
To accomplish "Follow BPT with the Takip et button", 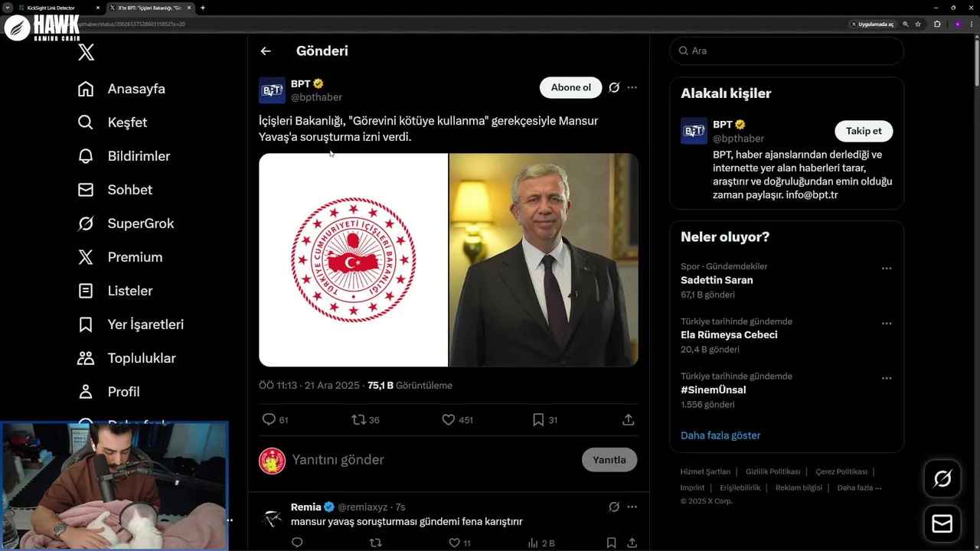I will (863, 131).
